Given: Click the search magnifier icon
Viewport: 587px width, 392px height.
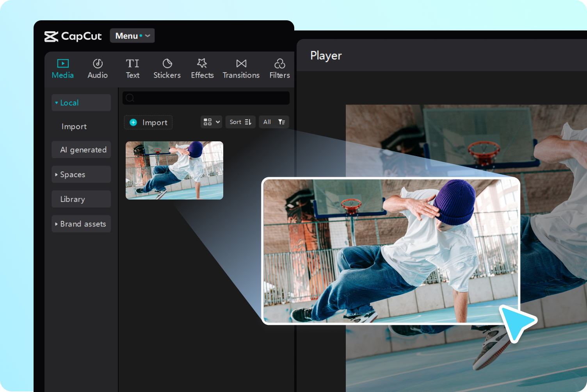Looking at the screenshot, I should [x=130, y=98].
